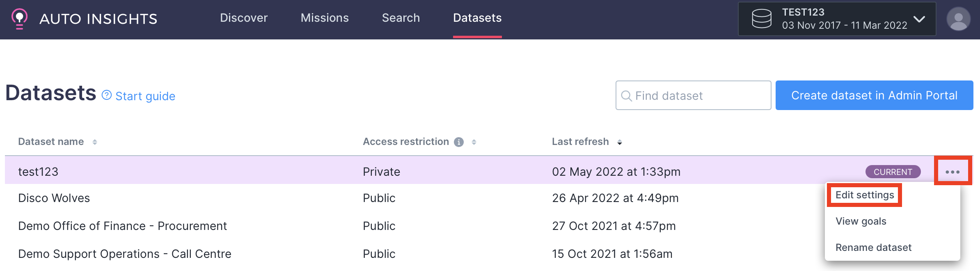Choose Edit settings from the menu
Viewport: 980px width, 271px height.
tap(865, 195)
